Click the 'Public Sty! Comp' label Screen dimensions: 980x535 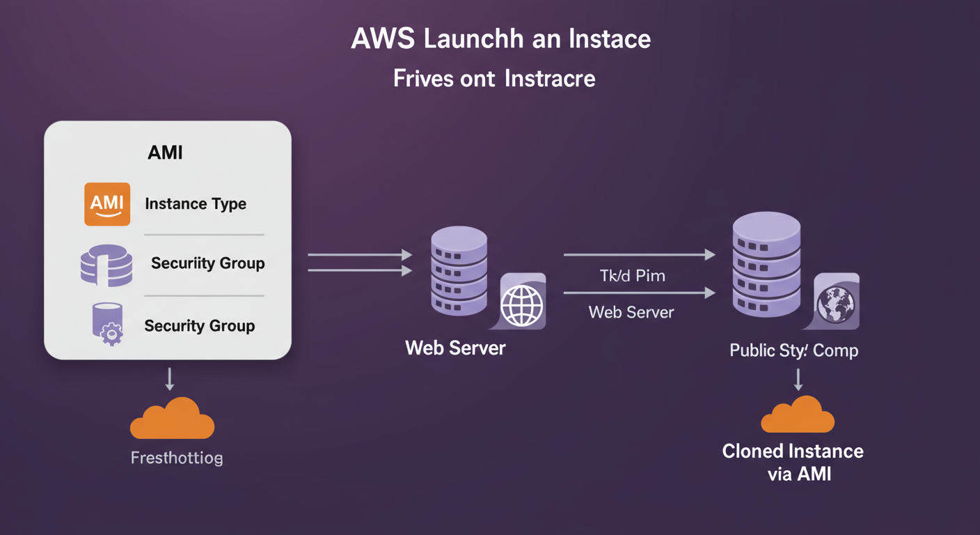click(x=794, y=350)
